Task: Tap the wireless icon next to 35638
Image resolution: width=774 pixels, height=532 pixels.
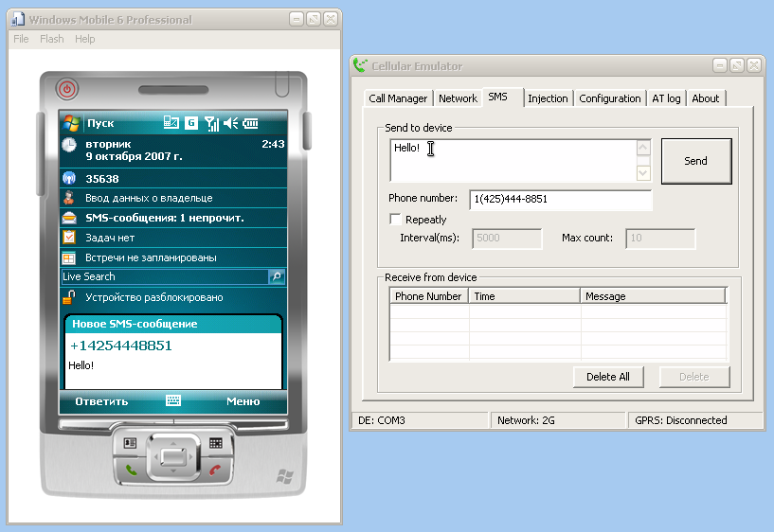Action: [69, 179]
